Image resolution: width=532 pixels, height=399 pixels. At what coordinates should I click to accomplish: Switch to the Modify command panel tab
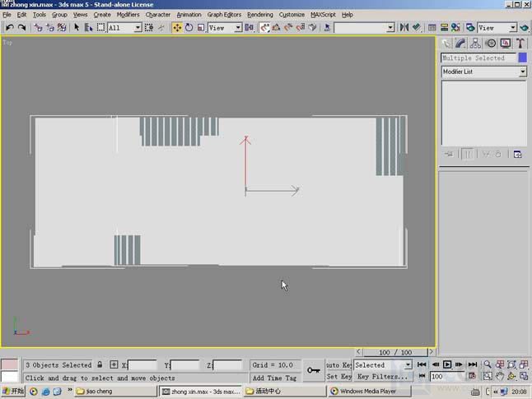[x=460, y=44]
